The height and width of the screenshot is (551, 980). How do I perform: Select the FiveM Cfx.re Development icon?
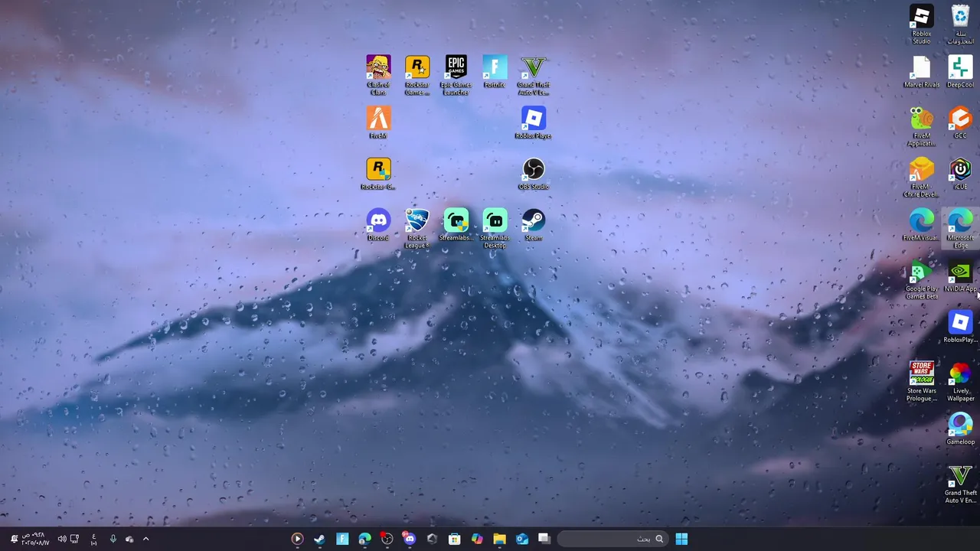coord(922,178)
